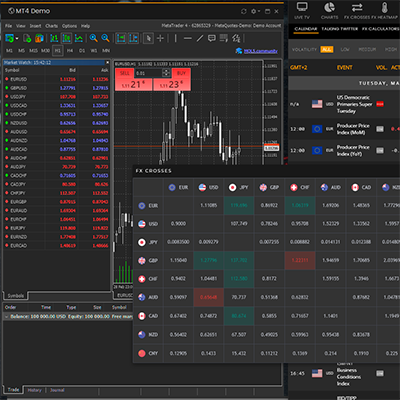Zoom out on the chart
The image size is (400, 400).
click(x=106, y=38)
